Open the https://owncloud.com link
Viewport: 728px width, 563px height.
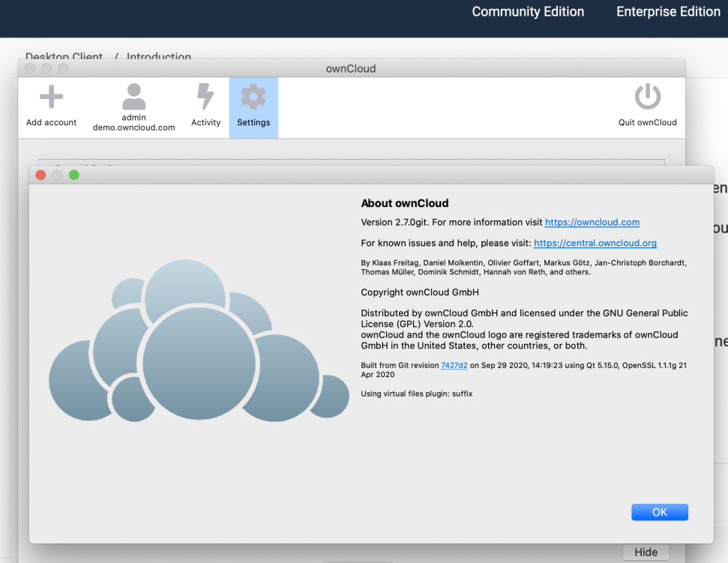(592, 223)
